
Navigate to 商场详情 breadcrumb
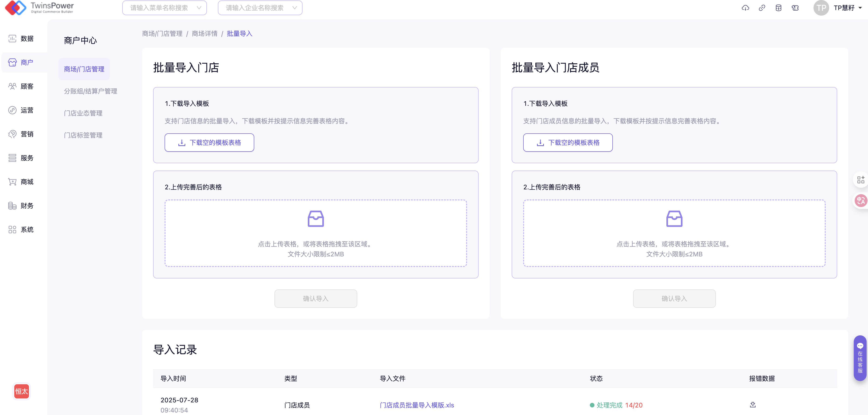205,34
